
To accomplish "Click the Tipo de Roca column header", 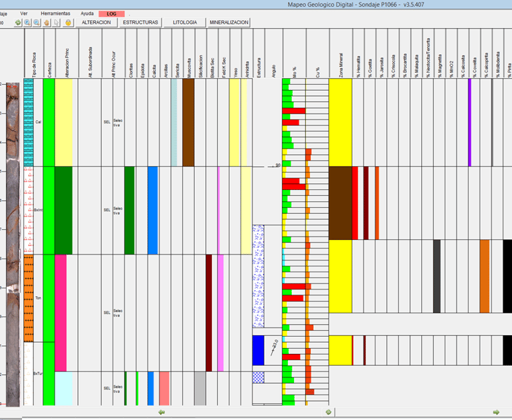I will [34, 65].
